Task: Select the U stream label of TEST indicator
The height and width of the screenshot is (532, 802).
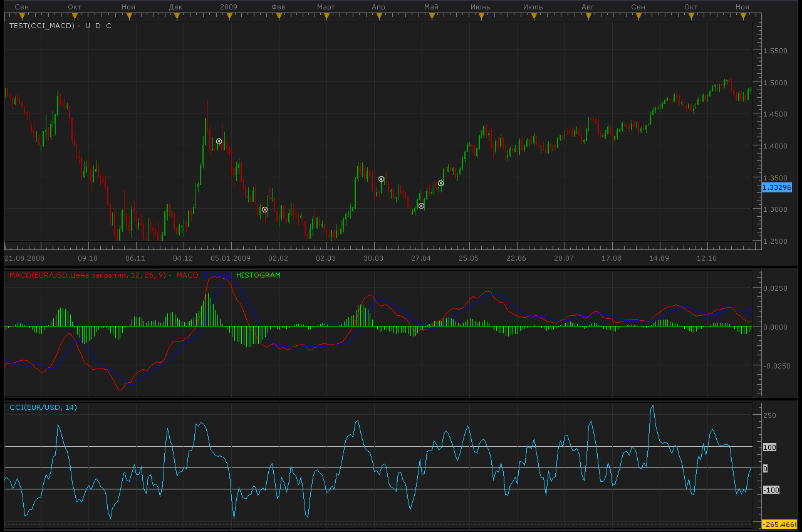Action: (x=87, y=26)
